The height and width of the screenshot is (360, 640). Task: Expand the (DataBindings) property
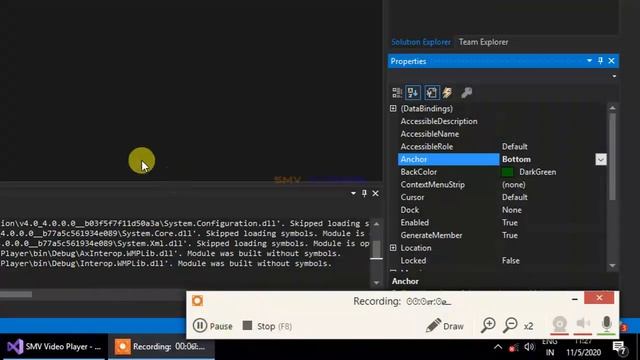click(393, 109)
